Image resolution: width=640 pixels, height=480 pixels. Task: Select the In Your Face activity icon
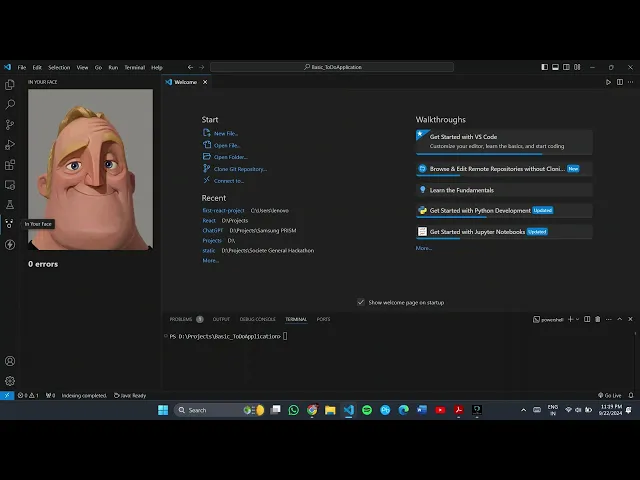tap(10, 224)
